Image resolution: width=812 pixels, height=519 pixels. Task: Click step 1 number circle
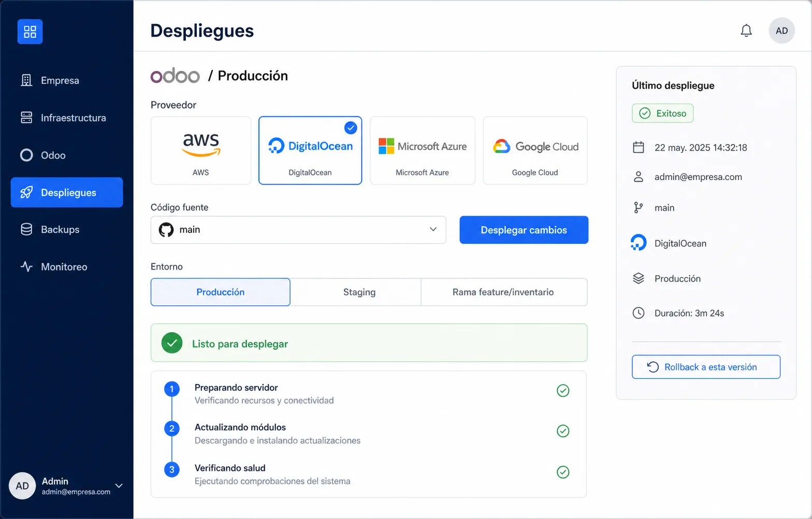[x=172, y=389]
